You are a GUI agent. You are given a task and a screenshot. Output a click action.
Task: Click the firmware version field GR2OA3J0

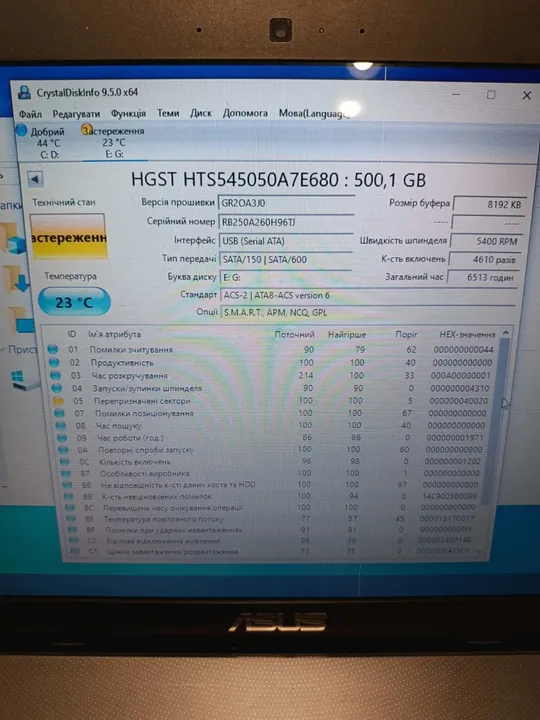[286, 203]
